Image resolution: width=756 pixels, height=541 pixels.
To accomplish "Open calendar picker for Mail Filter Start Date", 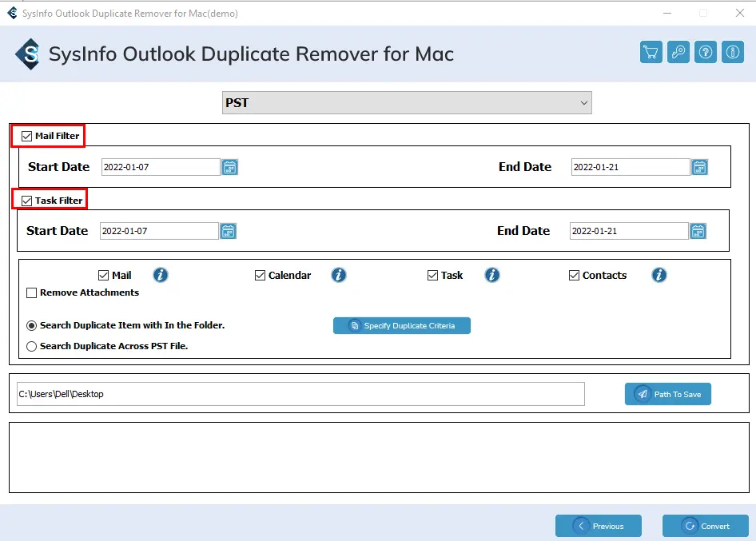I will coord(229,167).
